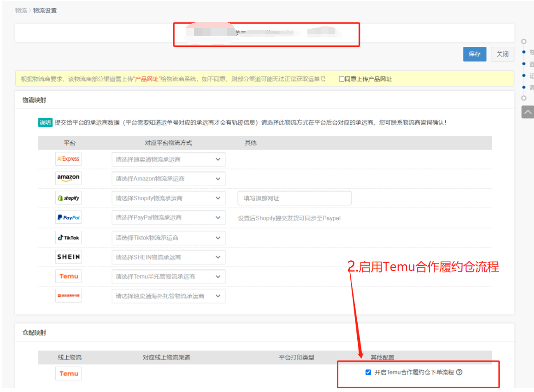Click 物流映射 section heading
Viewport: 534px width, 392px height.
[x=34, y=100]
